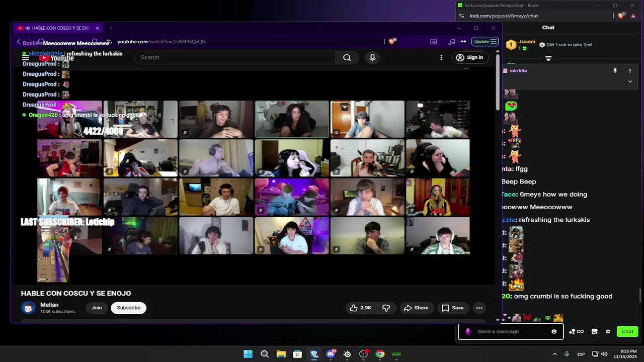Open Kick chat settings gear
644x362 pixels.
click(608, 332)
